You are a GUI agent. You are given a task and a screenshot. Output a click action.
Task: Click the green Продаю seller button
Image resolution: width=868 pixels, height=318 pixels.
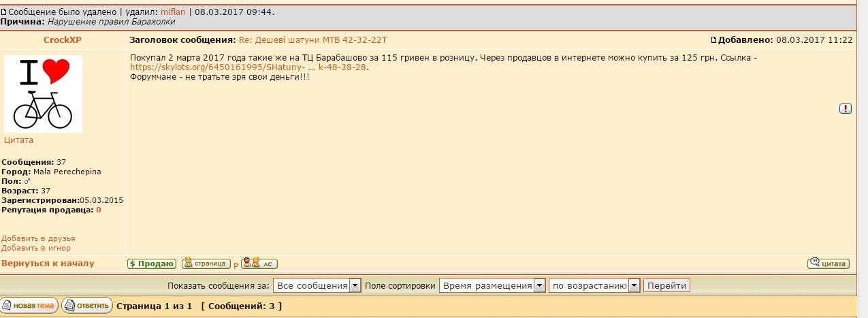[x=151, y=264]
